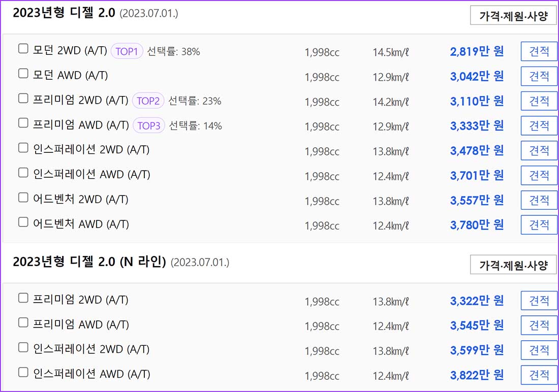
Task: Tick N 라인 프리미엄 2WD 3,322만 원 checkbox
Action: pyautogui.click(x=23, y=298)
